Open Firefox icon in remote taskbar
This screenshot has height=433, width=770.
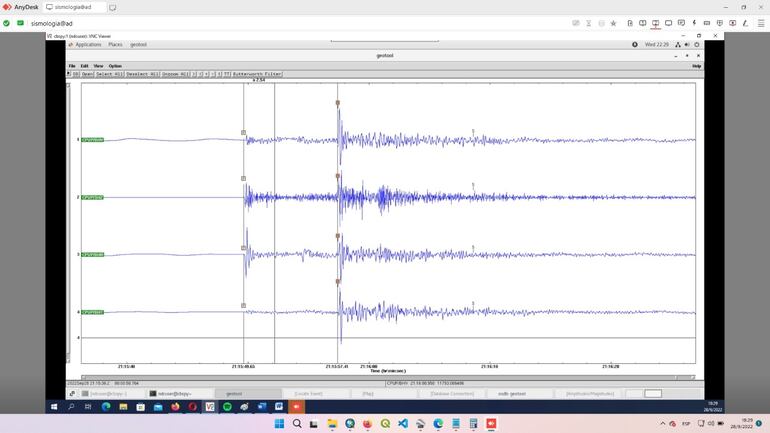[x=176, y=407]
